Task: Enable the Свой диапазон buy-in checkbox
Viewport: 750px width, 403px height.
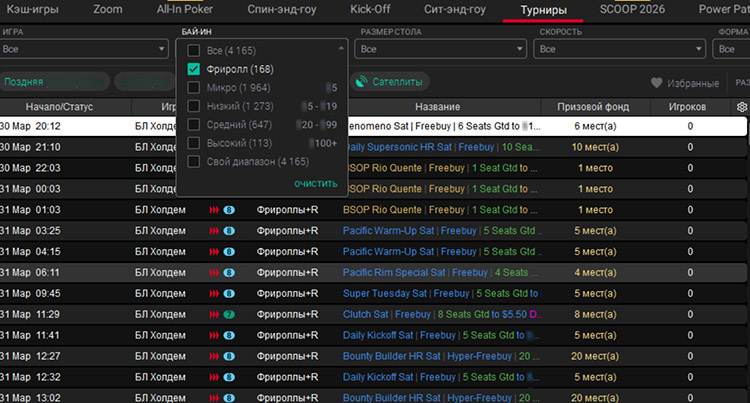Action: [x=194, y=160]
